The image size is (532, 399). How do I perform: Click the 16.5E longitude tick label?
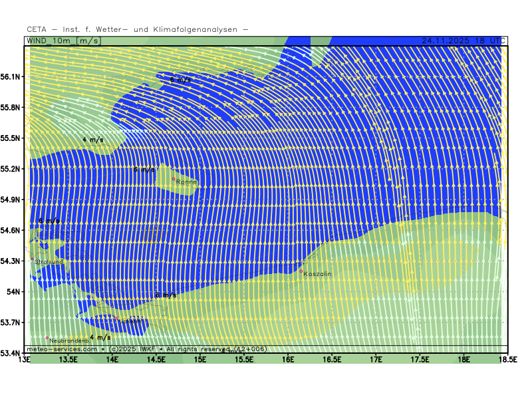332,360
